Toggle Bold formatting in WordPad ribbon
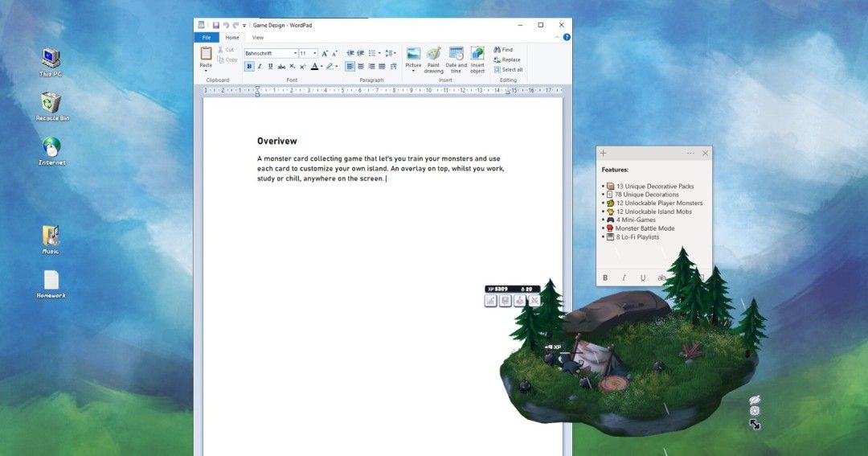Viewport: 868px width, 456px height. point(249,67)
